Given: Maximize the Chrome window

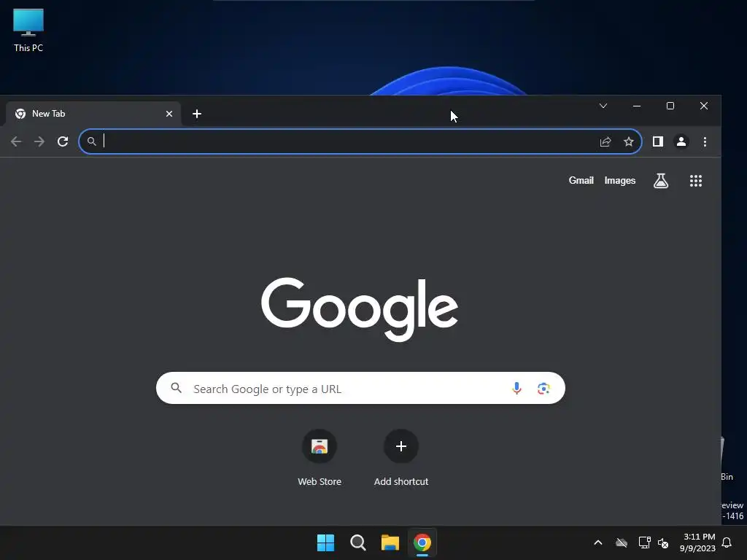Looking at the screenshot, I should [670, 106].
